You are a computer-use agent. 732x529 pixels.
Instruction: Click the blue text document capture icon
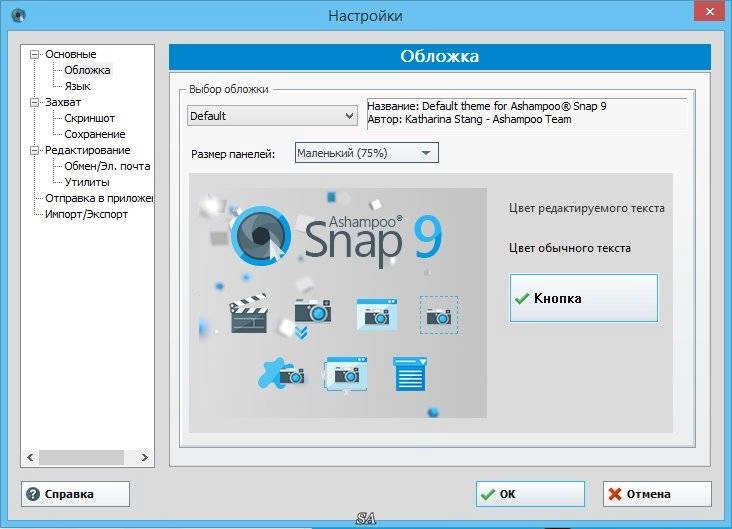click(410, 374)
